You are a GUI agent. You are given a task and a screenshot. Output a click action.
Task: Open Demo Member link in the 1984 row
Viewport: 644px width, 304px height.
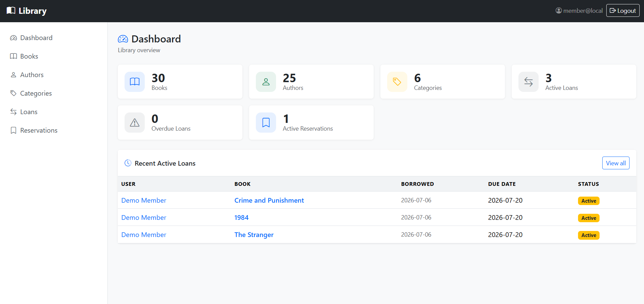coord(144,217)
